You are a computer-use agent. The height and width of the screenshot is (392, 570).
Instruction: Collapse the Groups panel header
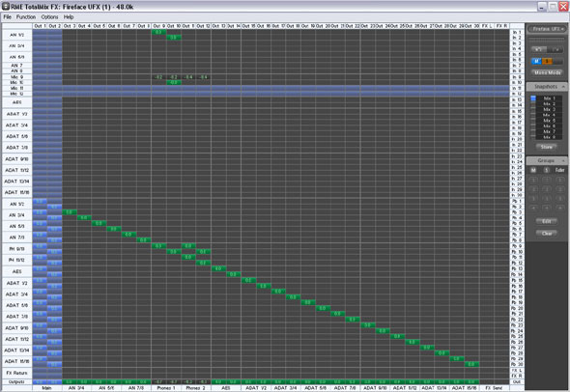coord(547,160)
